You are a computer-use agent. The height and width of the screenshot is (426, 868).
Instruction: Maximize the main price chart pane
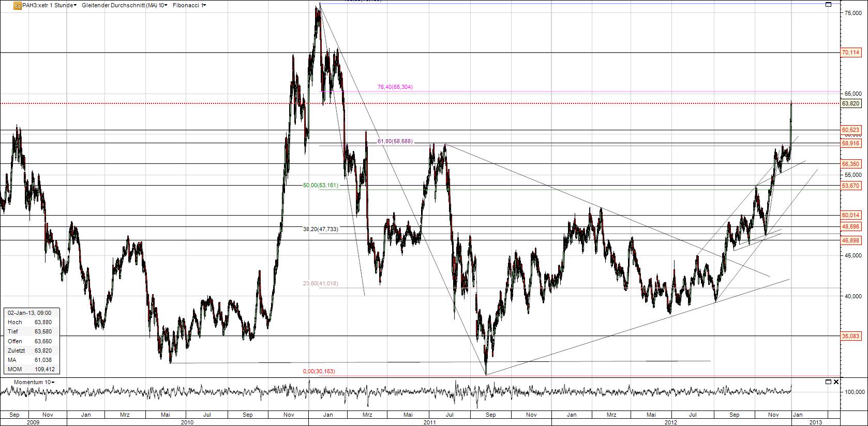[829, 5]
